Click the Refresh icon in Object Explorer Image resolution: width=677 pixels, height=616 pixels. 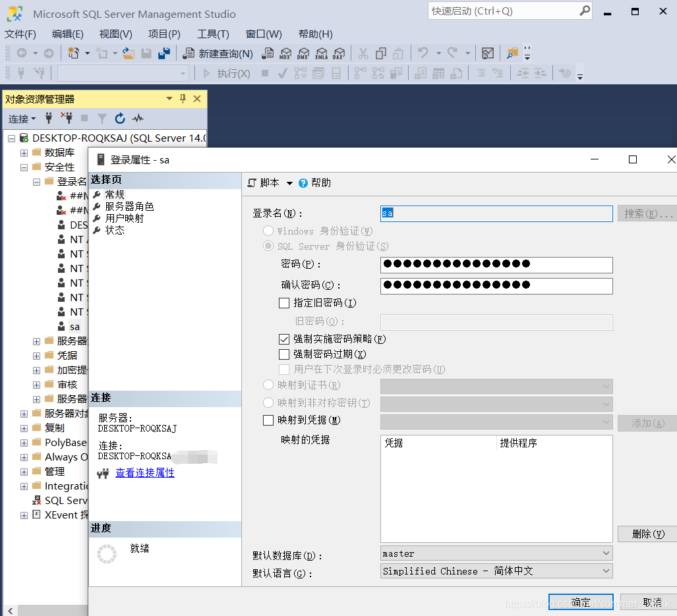point(120,118)
